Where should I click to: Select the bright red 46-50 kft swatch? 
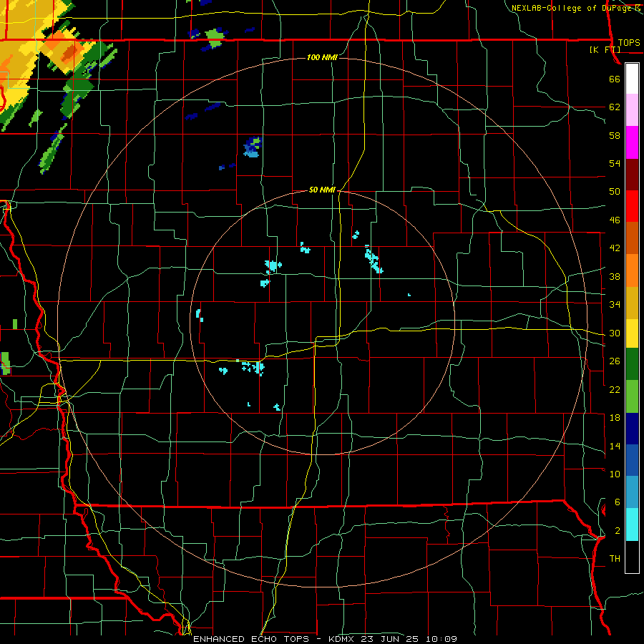coord(632,206)
